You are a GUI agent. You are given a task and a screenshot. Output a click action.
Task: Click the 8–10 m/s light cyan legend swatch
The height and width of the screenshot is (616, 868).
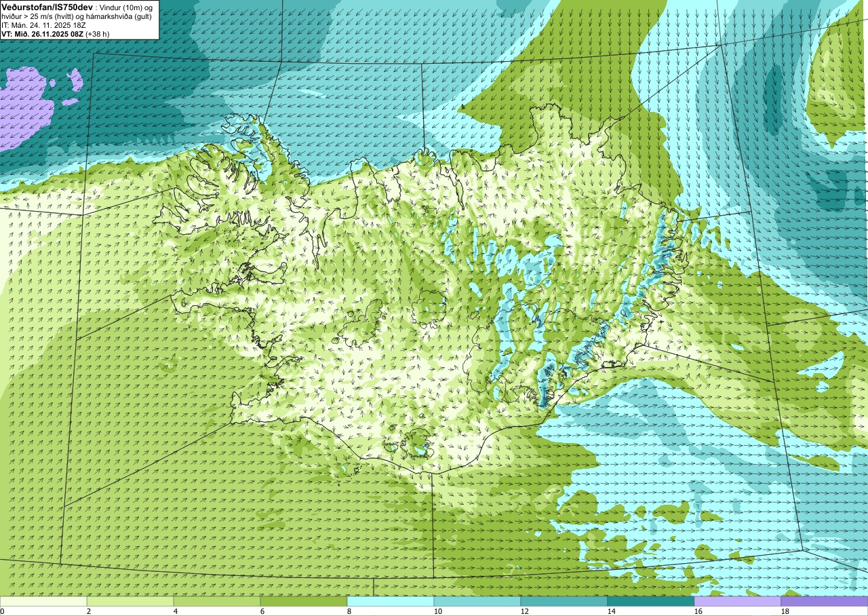(391, 601)
